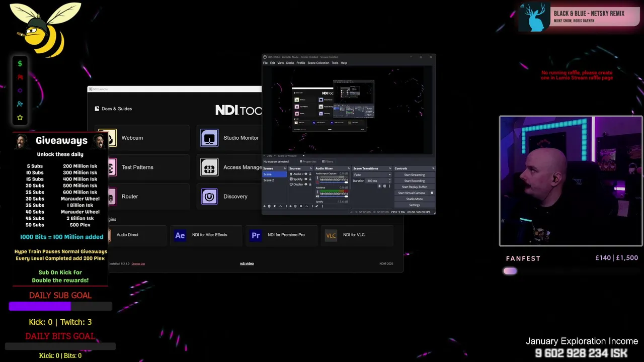Move source up with Sources arrow icon
Screen dimensions: 644x362
coord(307,206)
